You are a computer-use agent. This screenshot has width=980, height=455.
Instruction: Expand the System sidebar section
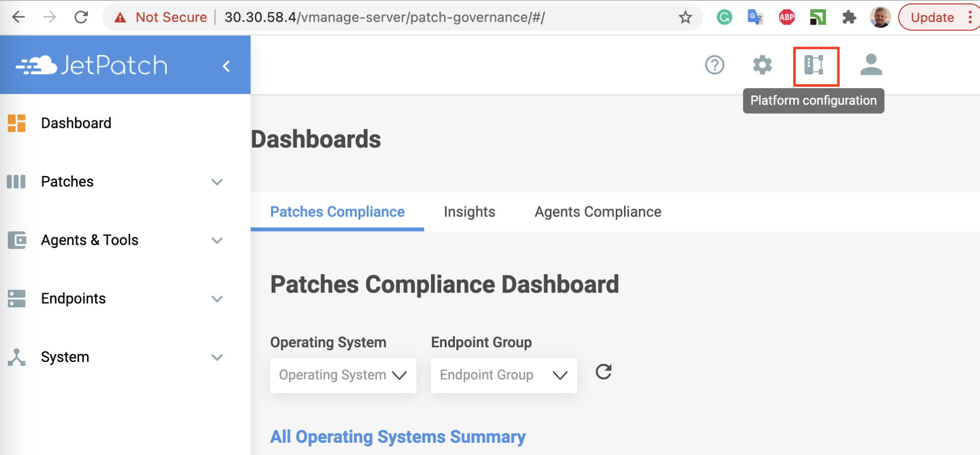click(217, 358)
